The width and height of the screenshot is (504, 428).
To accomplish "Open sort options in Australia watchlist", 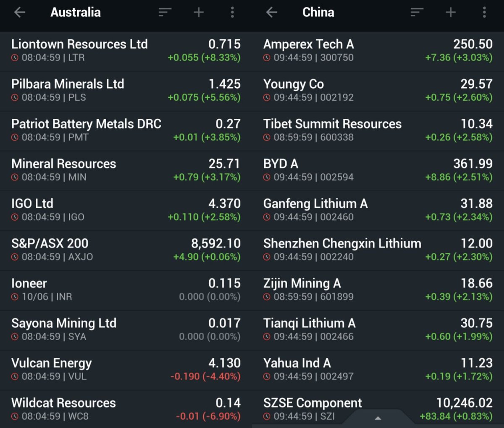I will tap(165, 13).
